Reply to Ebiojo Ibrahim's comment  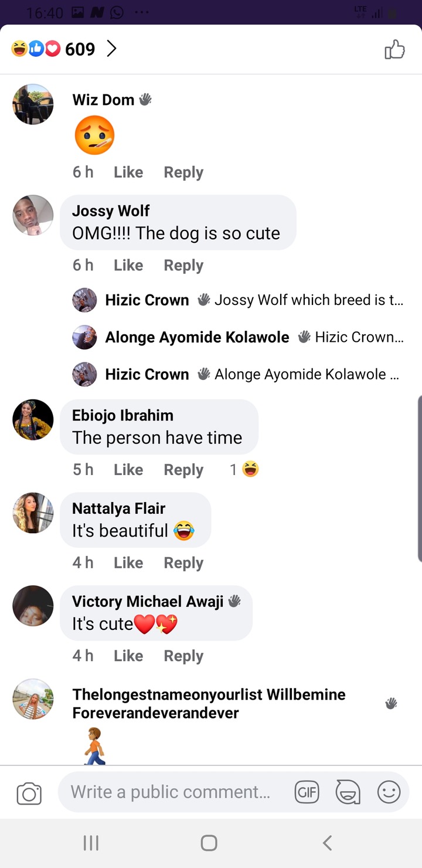183,470
